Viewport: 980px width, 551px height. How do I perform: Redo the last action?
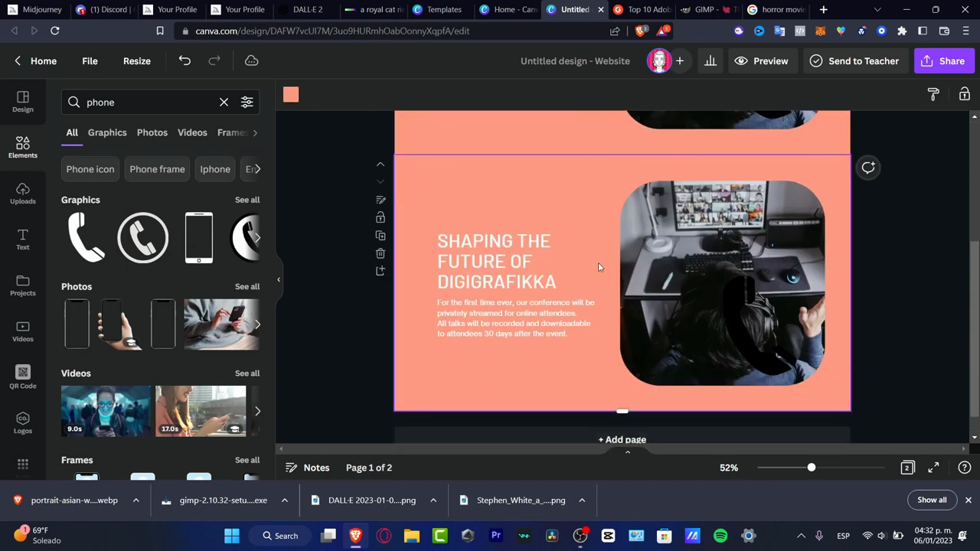(214, 61)
